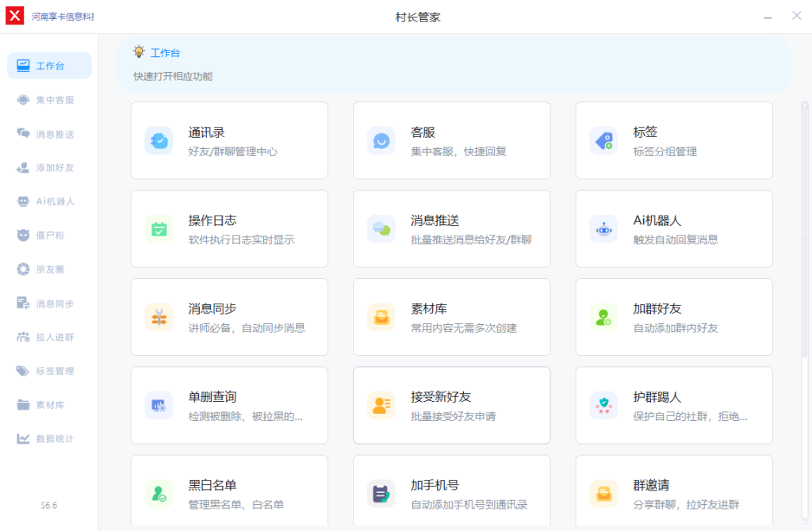Click the 触发自动回复消息 description text
Screen dimensions: 812x531
pyautogui.click(x=676, y=239)
